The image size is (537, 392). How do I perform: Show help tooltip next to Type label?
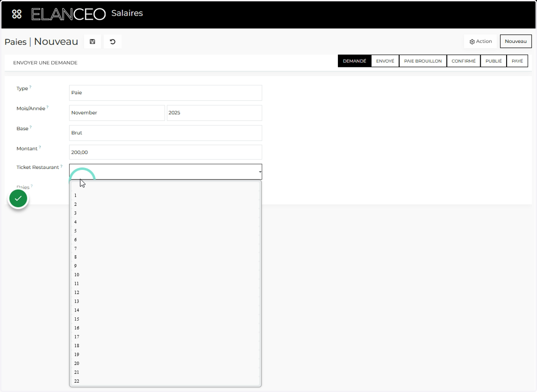pos(30,87)
